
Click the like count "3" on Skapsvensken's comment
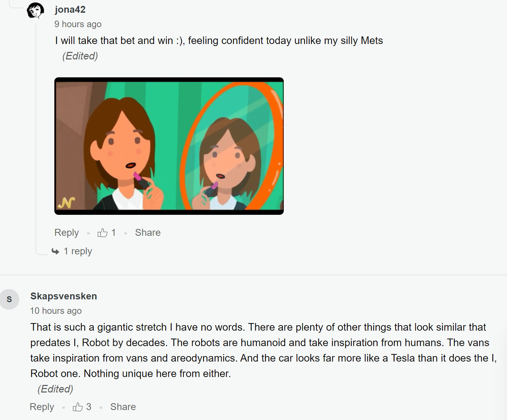pyautogui.click(x=89, y=407)
